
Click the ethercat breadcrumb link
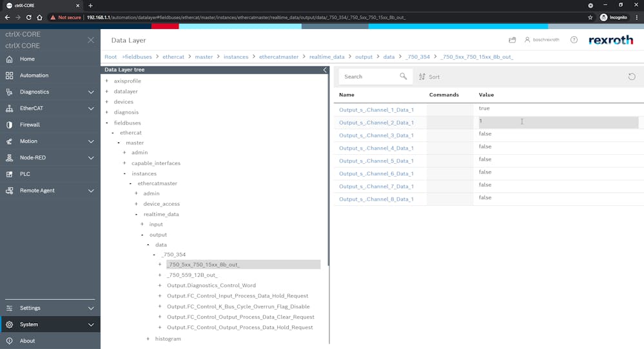point(173,57)
